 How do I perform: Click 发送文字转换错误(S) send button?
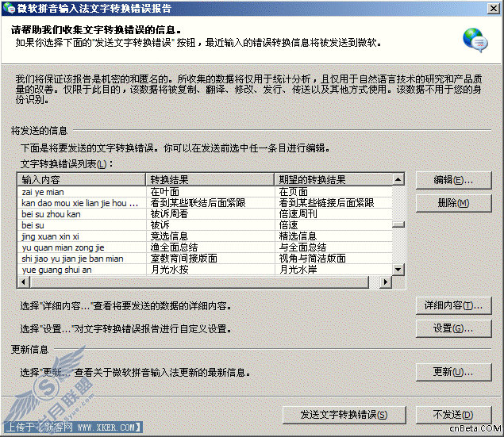(x=344, y=415)
